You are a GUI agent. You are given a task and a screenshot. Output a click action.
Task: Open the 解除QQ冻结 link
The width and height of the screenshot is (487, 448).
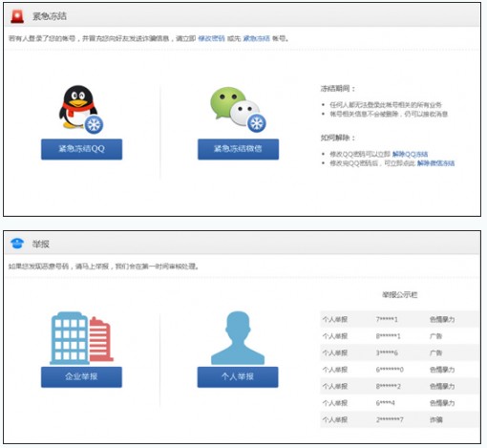pyautogui.click(x=410, y=154)
